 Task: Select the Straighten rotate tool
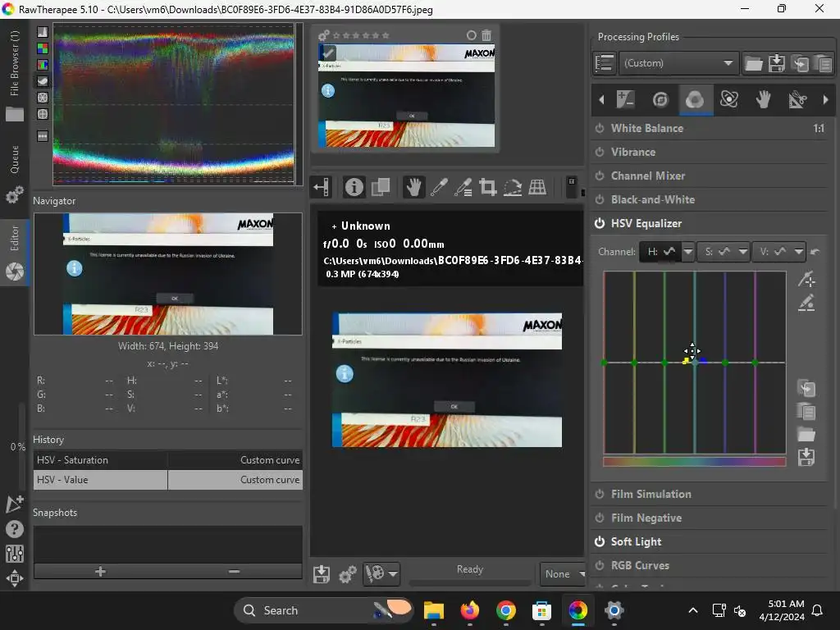click(513, 187)
